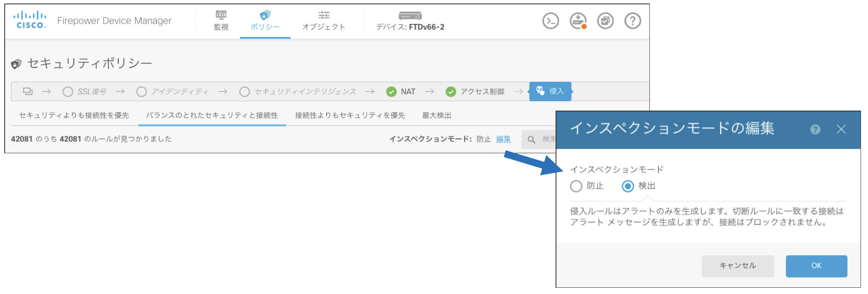
Task: Open the task list icon
Action: click(x=605, y=21)
